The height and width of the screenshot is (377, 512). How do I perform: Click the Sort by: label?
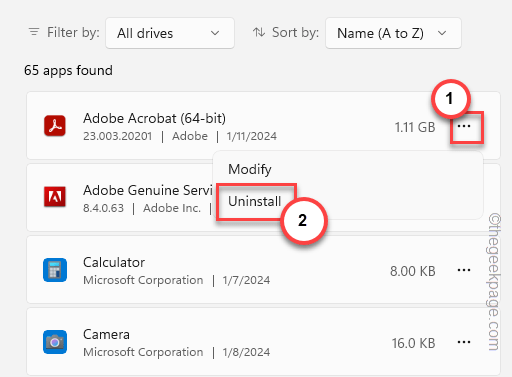[295, 32]
